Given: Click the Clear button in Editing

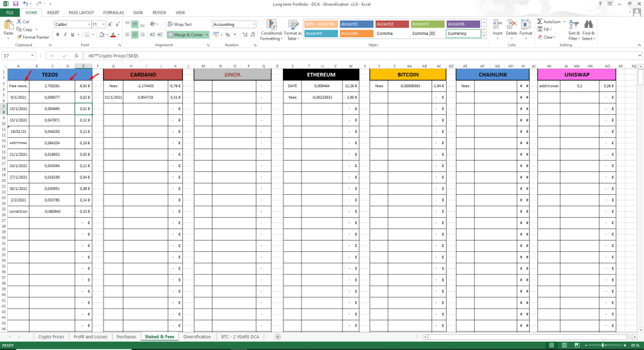Looking at the screenshot, I should (x=546, y=37).
